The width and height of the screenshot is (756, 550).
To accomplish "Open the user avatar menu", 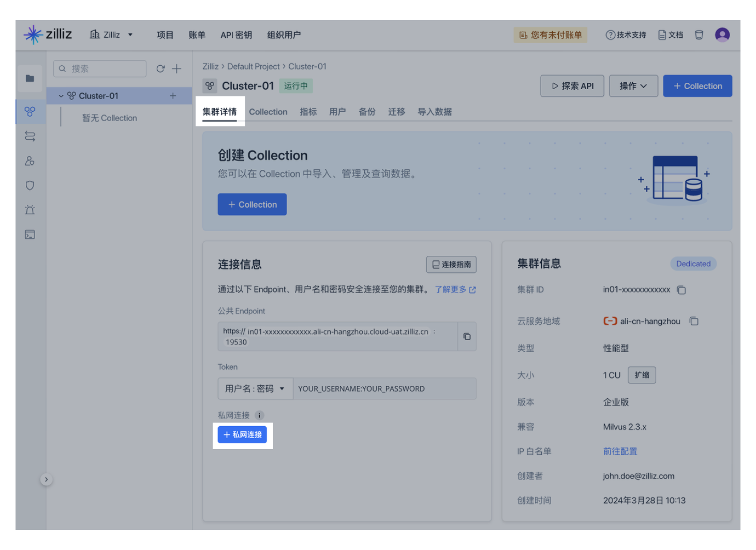I will pos(722,35).
